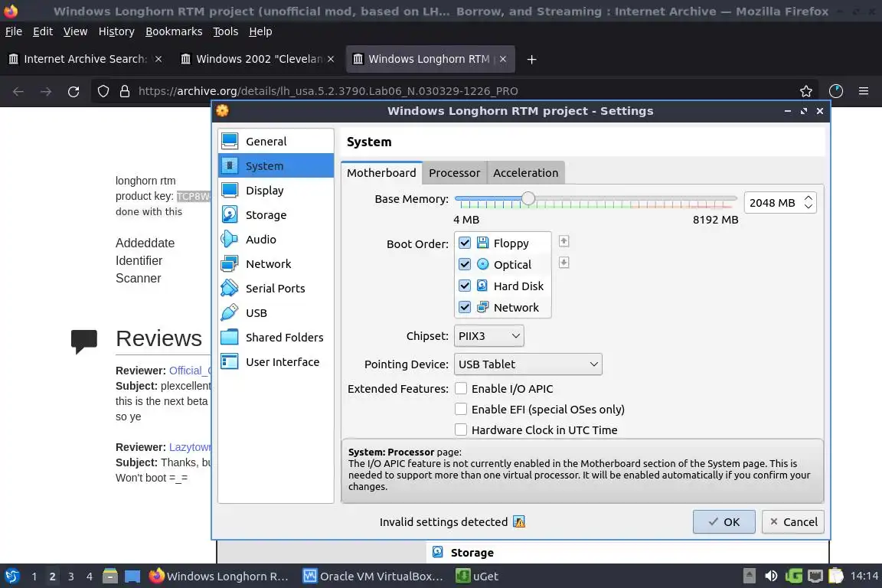882x588 pixels.
Task: Click the 2048 MB memory input field
Action: (x=773, y=203)
